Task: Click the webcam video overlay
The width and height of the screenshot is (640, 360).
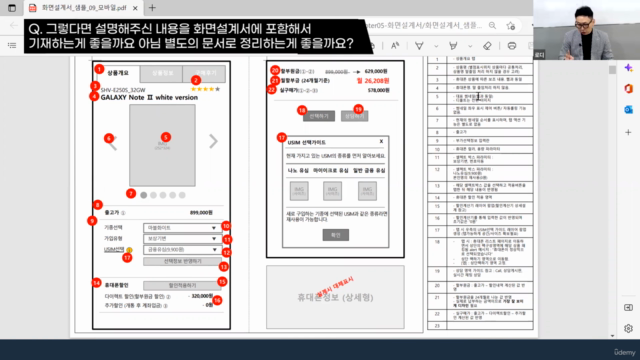Action: pyautogui.click(x=587, y=30)
